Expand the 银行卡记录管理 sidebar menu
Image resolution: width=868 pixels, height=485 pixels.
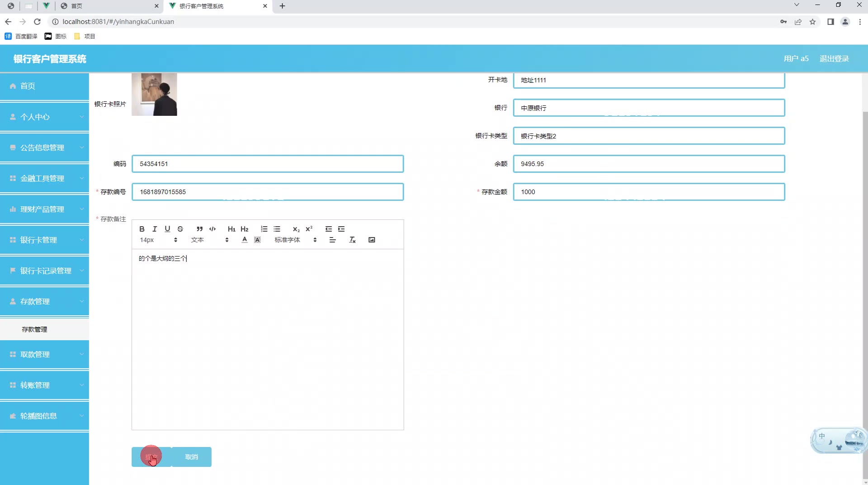tap(44, 271)
